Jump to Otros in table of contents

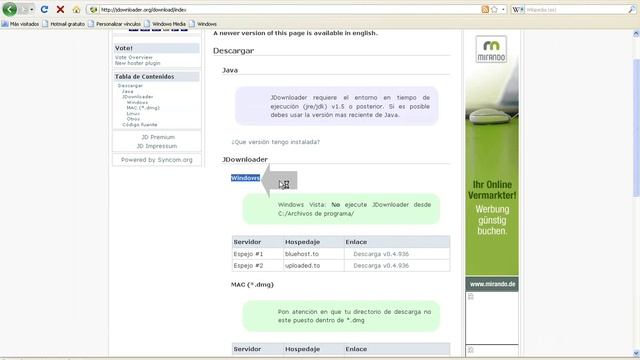[x=133, y=119]
